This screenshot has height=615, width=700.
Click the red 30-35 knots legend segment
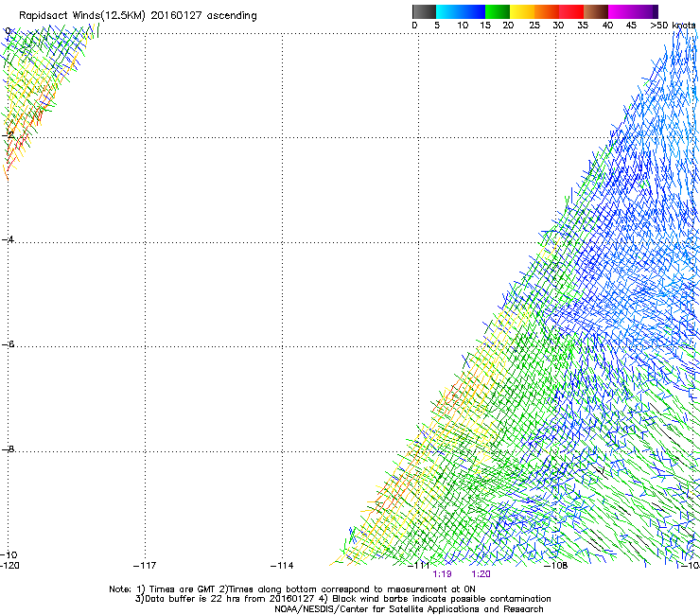coord(571,11)
